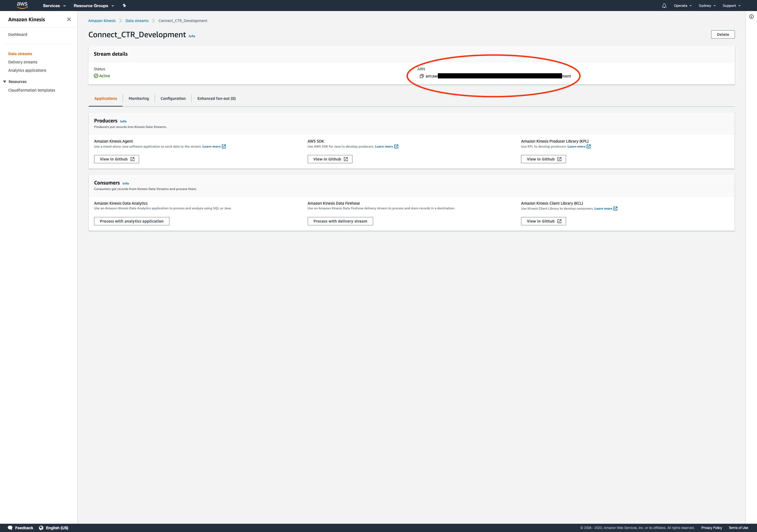Viewport: 757px width, 532px height.
Task: Click Process with delivery stream button
Action: coord(340,221)
